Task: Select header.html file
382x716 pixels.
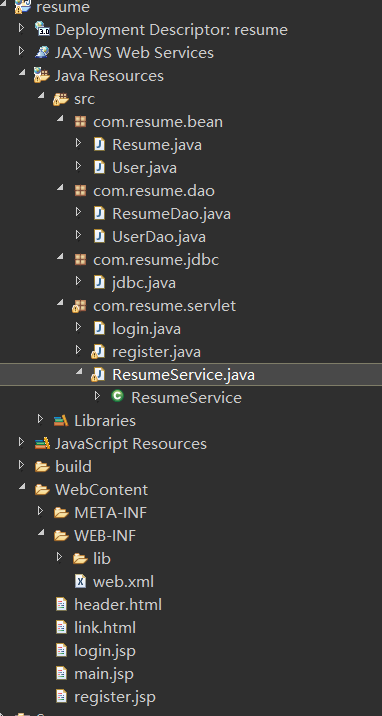Action: [118, 605]
